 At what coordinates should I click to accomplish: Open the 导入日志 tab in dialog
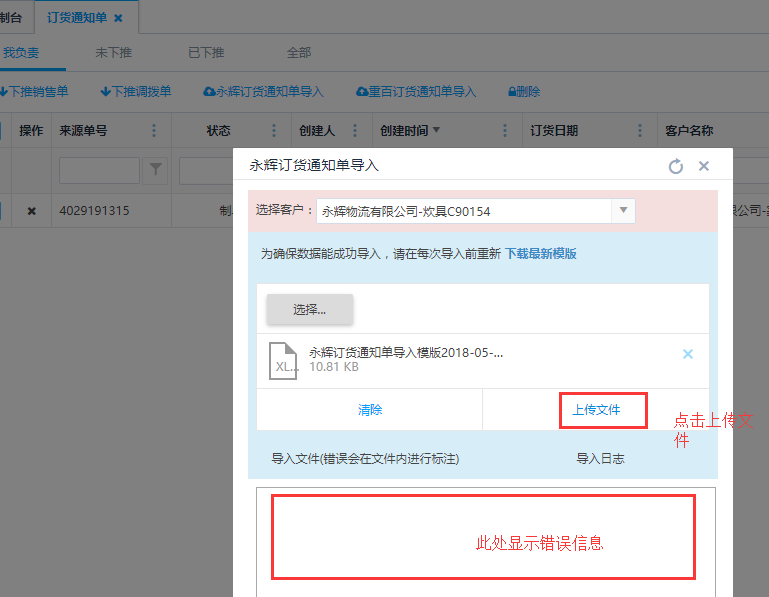coord(600,458)
